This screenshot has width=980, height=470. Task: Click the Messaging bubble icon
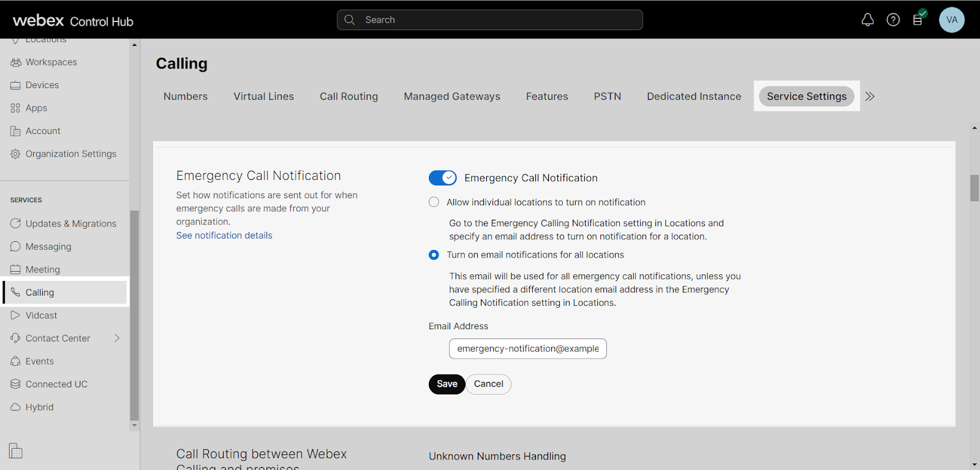tap(15, 247)
